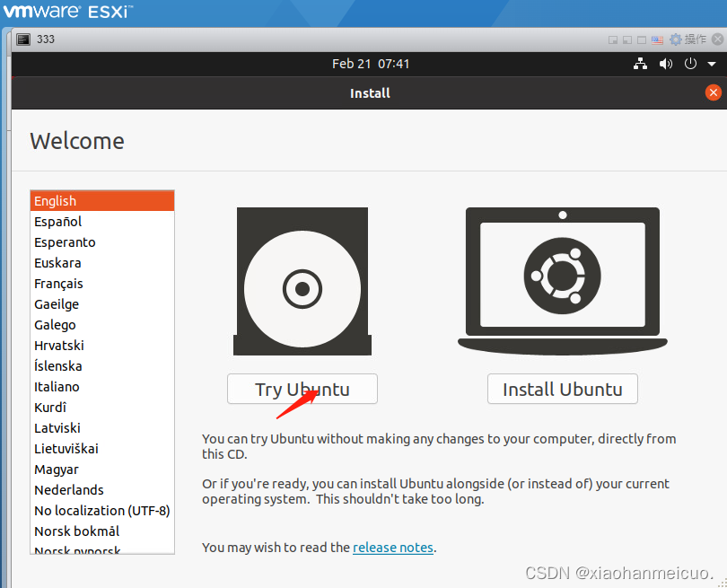Select Norsk bokmål in the language list

(x=102, y=531)
